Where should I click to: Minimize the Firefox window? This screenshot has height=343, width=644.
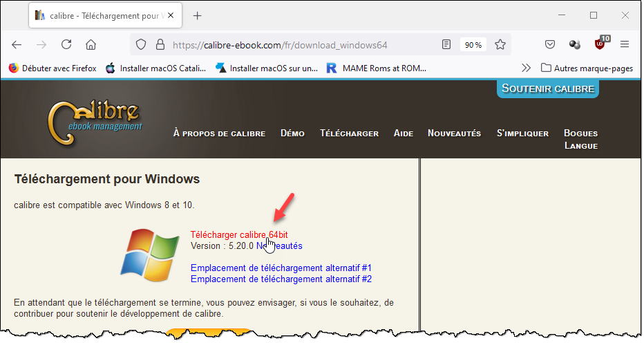tap(562, 15)
